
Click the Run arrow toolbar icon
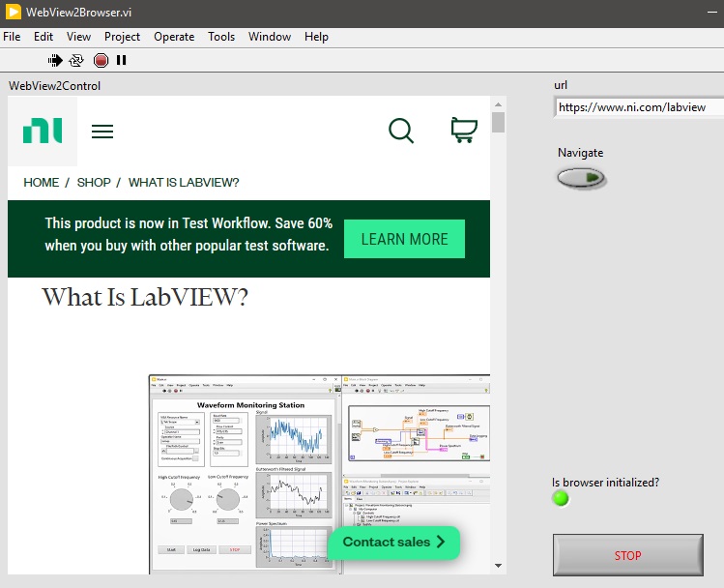point(55,61)
